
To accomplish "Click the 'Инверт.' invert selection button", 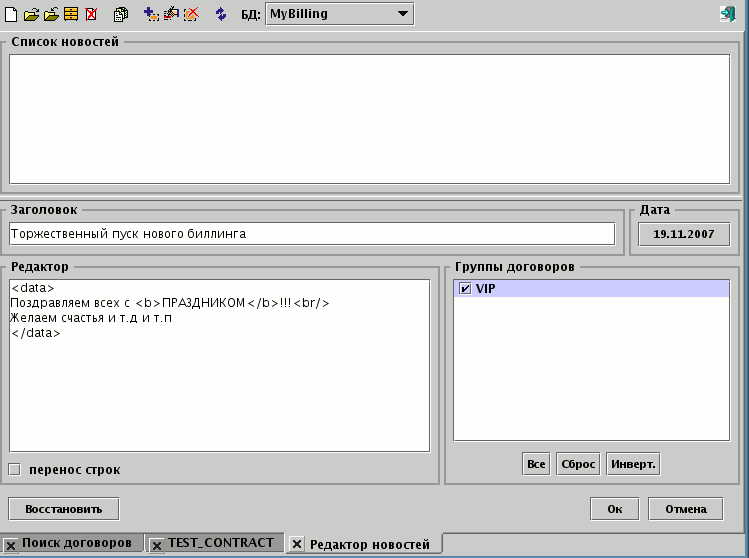I will [x=633, y=464].
